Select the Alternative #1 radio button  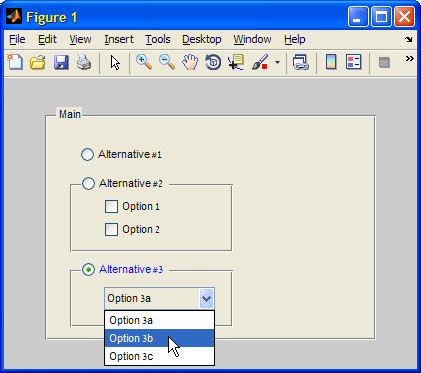pyautogui.click(x=87, y=154)
